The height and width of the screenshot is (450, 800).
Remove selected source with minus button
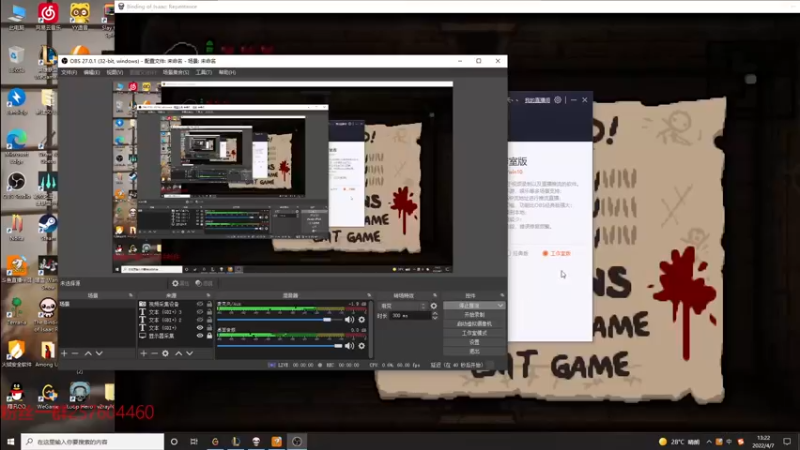pos(154,353)
